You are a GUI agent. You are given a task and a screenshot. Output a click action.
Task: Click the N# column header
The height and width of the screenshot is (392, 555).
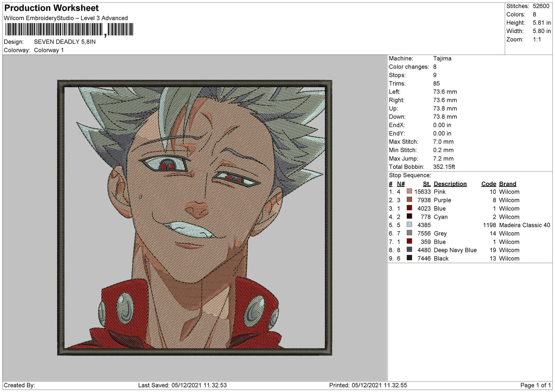pyautogui.click(x=401, y=184)
